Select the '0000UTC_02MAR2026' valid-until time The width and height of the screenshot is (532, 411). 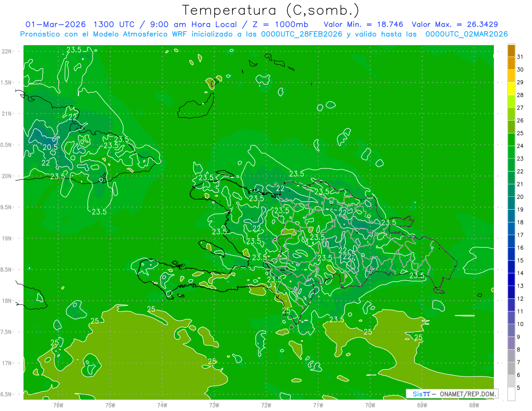point(466,34)
